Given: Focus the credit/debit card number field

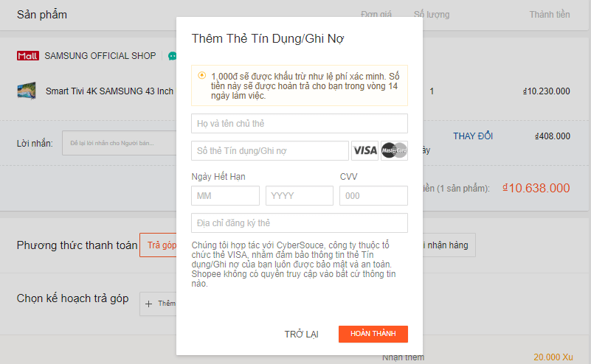Looking at the screenshot, I should [269, 150].
